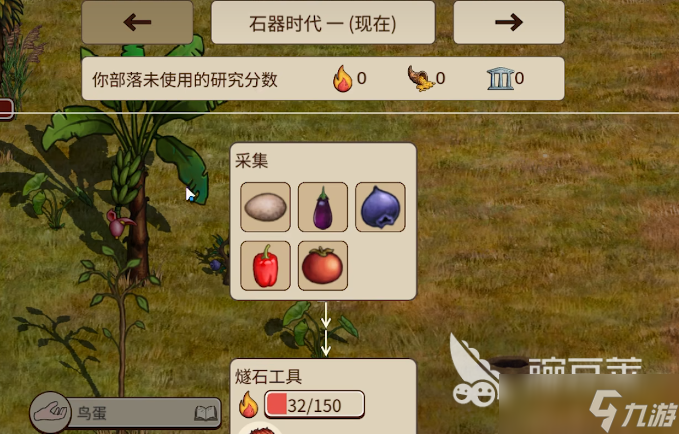
Task: Click the flame icon beside 32/150
Action: point(248,405)
